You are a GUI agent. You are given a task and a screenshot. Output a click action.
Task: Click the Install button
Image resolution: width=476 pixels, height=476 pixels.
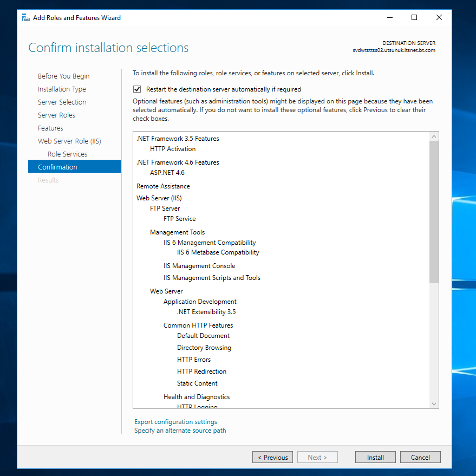375,457
